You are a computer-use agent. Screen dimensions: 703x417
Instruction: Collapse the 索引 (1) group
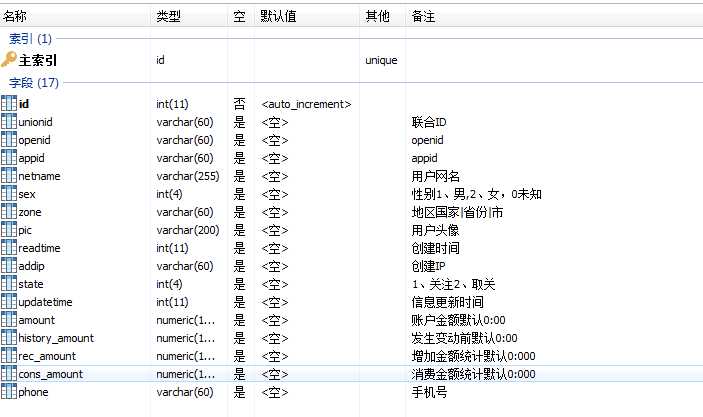[30, 39]
